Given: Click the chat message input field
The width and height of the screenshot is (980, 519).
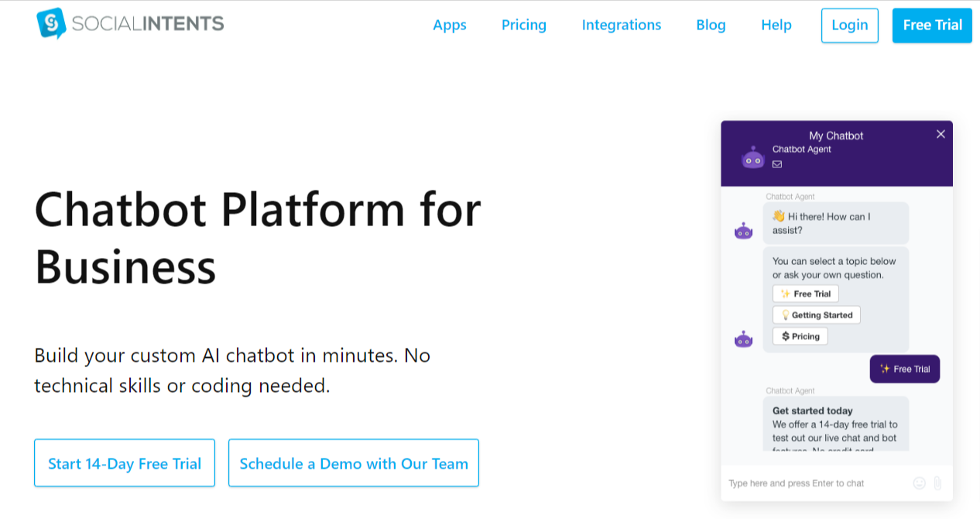Looking at the screenshot, I should (x=813, y=483).
